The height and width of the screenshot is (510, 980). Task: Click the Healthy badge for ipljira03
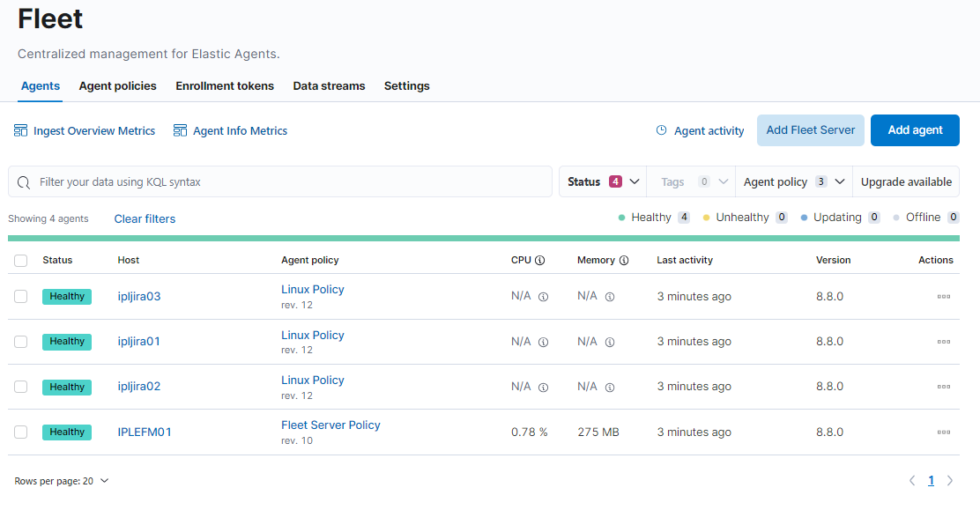click(x=67, y=296)
